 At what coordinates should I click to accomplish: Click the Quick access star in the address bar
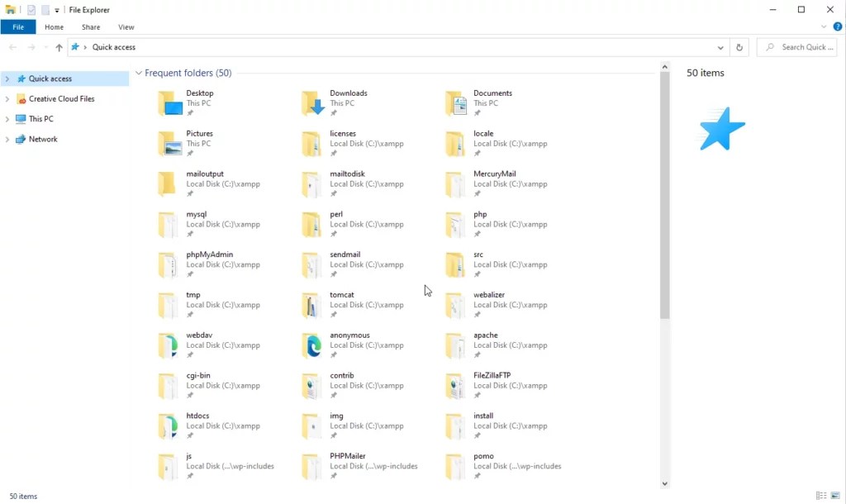pyautogui.click(x=75, y=47)
